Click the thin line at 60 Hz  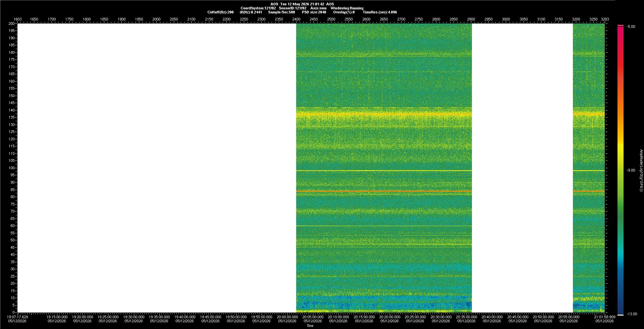(x=384, y=226)
